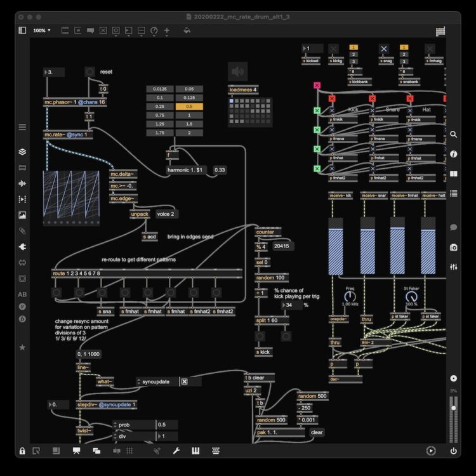Click the 'clear' message box
The width and height of the screenshot is (476, 476).
tap(317, 432)
